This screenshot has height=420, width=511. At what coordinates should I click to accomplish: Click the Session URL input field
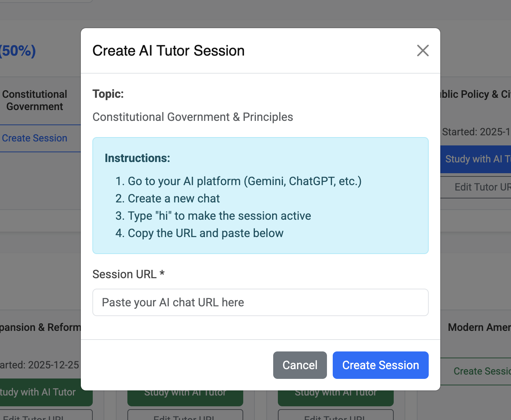click(x=260, y=302)
